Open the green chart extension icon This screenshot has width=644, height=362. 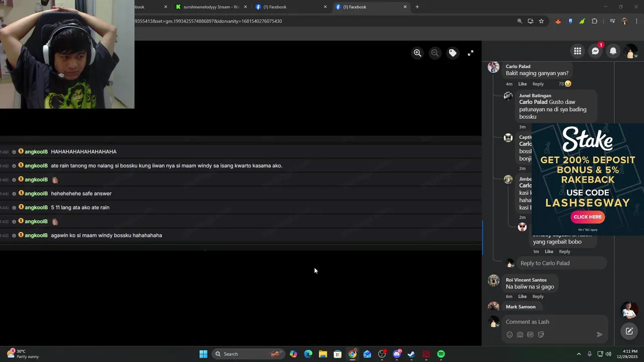582,21
